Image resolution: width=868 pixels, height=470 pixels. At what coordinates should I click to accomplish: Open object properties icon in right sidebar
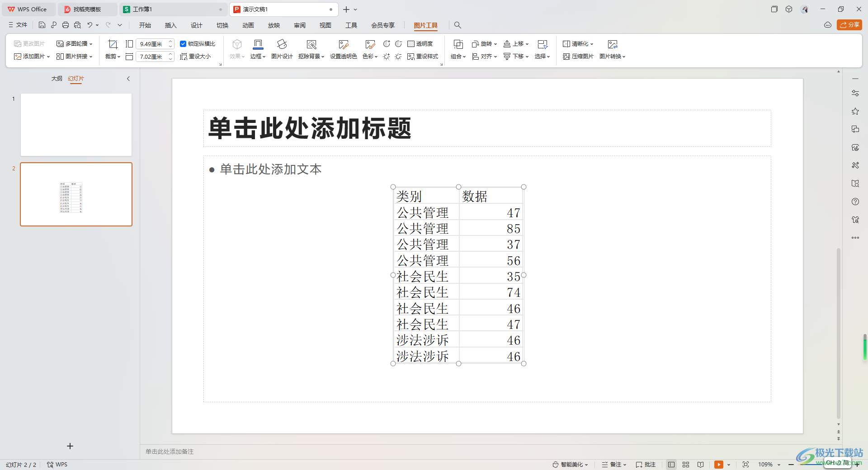pos(855,93)
